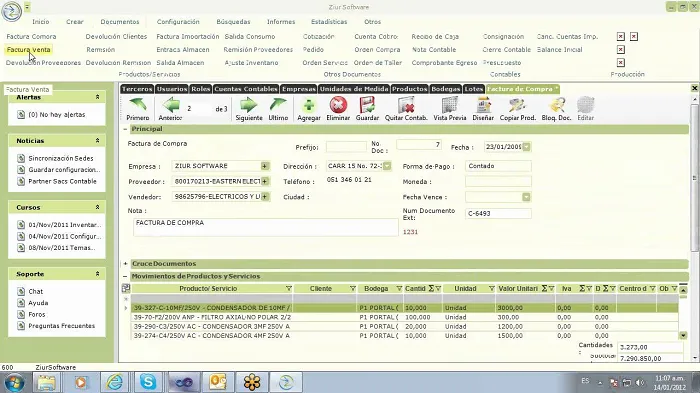
Task: Open the Fecha Vence dropdown
Action: click(x=526, y=197)
